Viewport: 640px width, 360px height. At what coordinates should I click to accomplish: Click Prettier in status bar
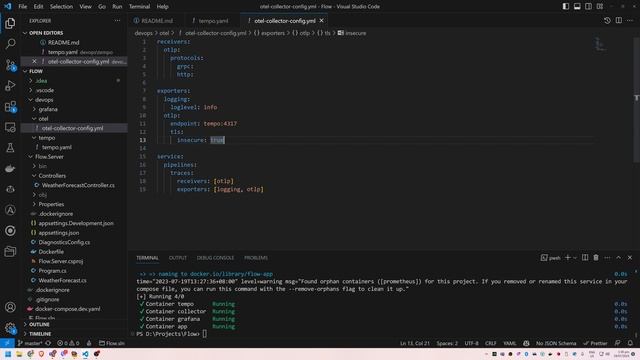click(x=596, y=343)
